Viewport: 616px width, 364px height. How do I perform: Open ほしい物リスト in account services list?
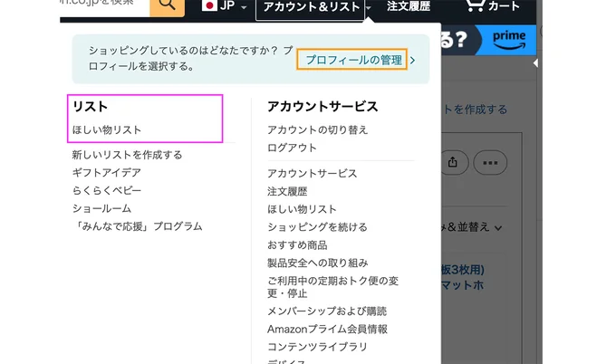point(302,209)
